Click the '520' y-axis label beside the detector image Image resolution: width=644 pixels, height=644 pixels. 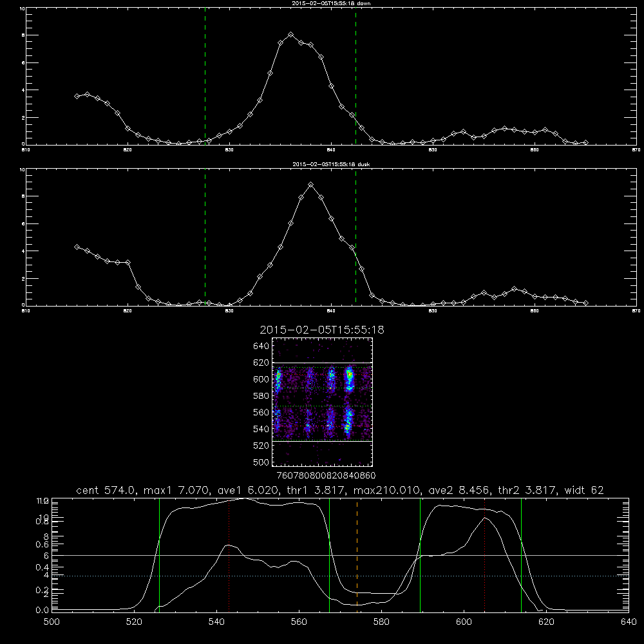tap(261, 446)
